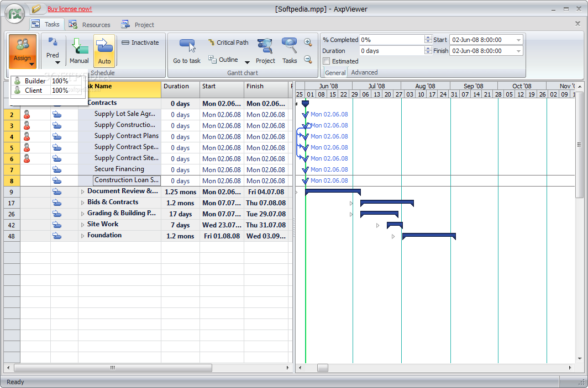Click the Start column header
Viewport: 588px width, 388px height.
(x=222, y=89)
